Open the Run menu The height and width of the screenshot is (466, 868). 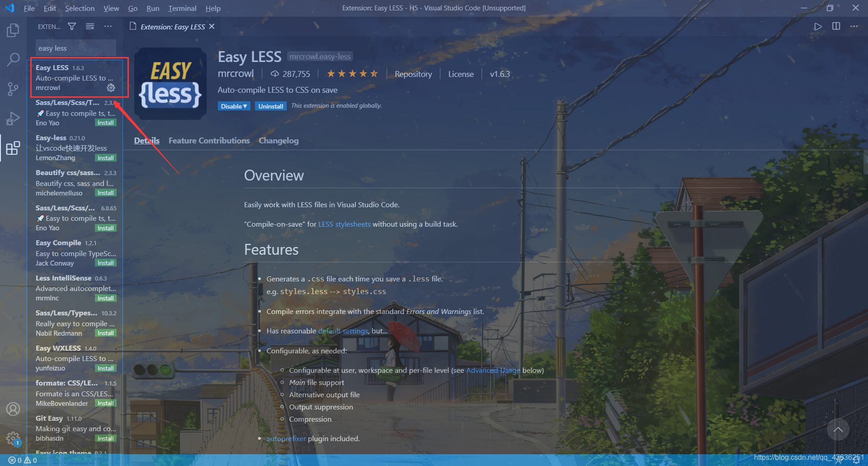pyautogui.click(x=153, y=8)
